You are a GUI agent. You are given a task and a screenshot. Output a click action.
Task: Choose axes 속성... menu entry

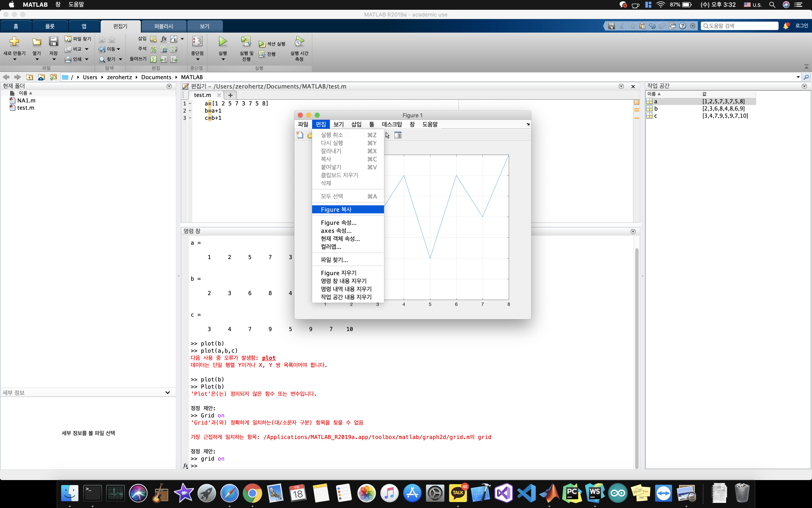[x=348, y=231]
